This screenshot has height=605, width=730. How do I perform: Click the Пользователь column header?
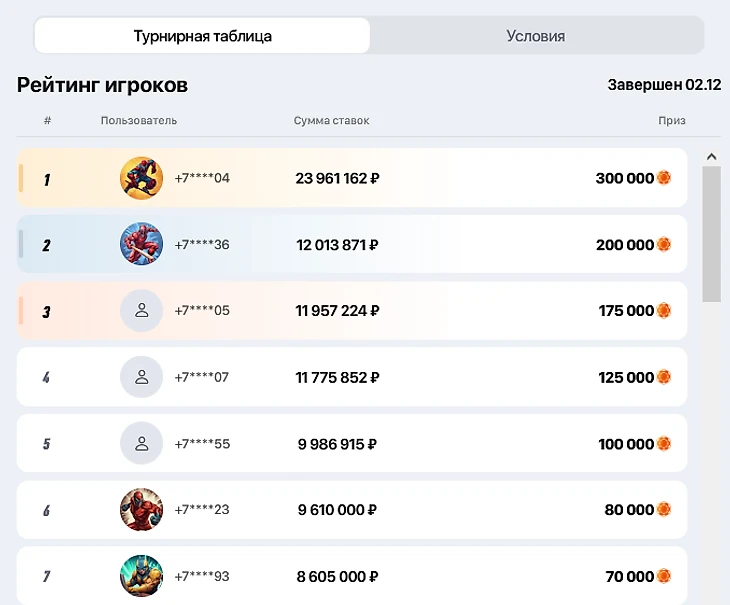(139, 121)
